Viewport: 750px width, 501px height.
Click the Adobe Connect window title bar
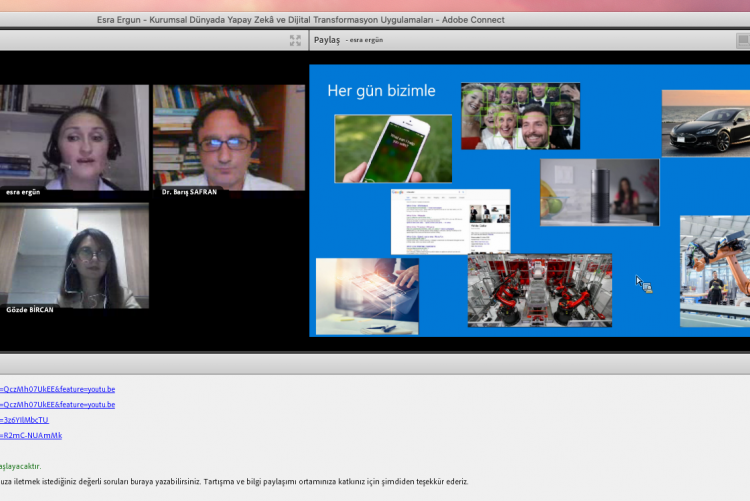[x=300, y=19]
